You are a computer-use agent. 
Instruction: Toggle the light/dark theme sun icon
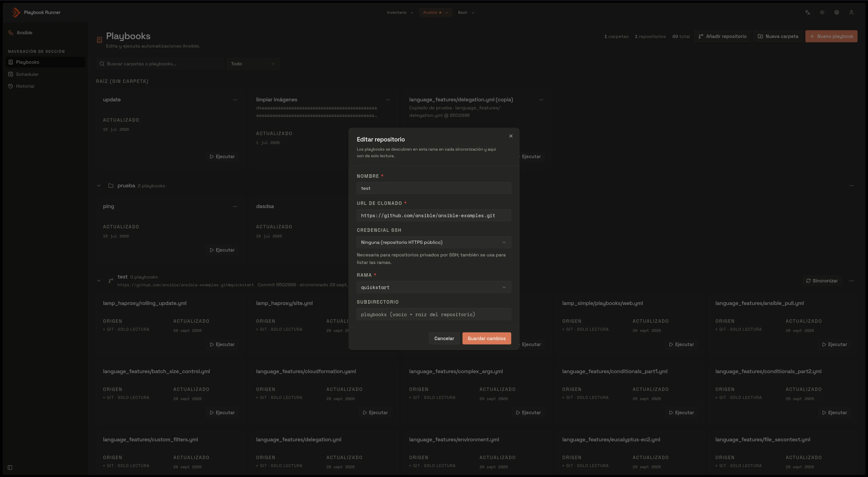click(x=822, y=13)
